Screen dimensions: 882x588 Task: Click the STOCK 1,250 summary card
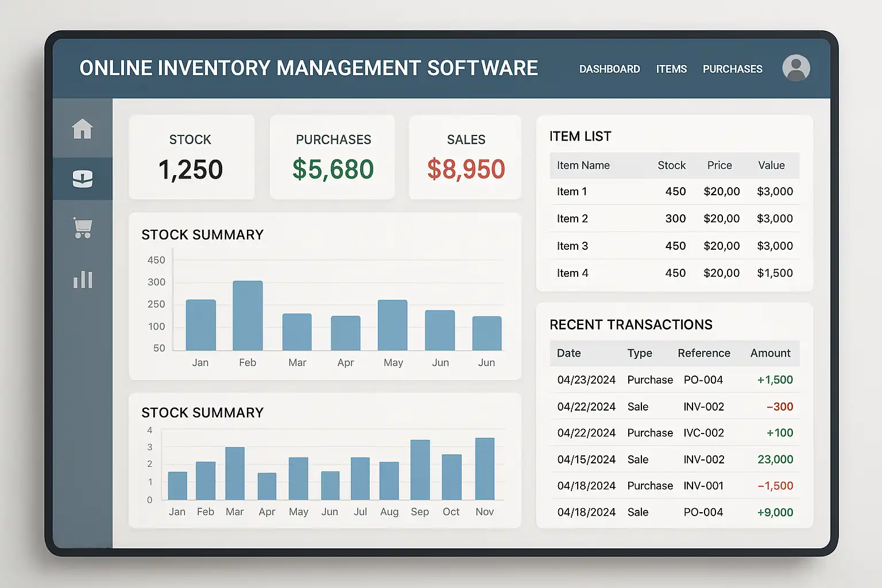coord(191,157)
